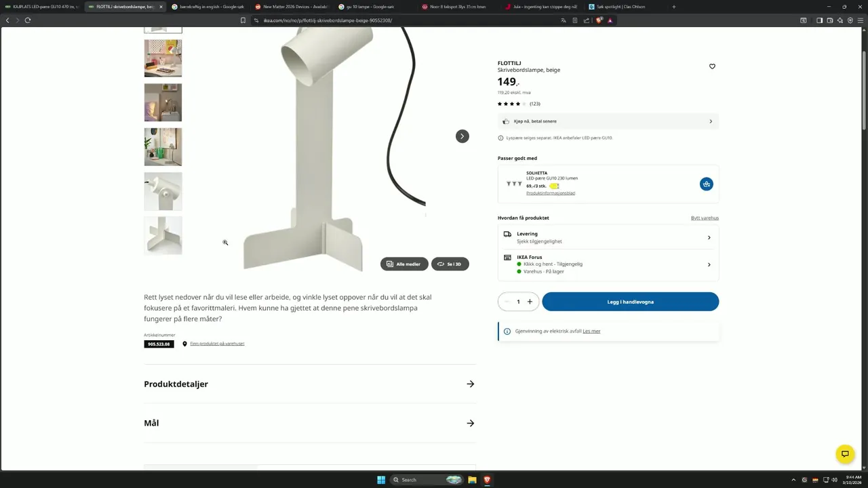Click the Brave browser taskbar icon

click(487, 480)
